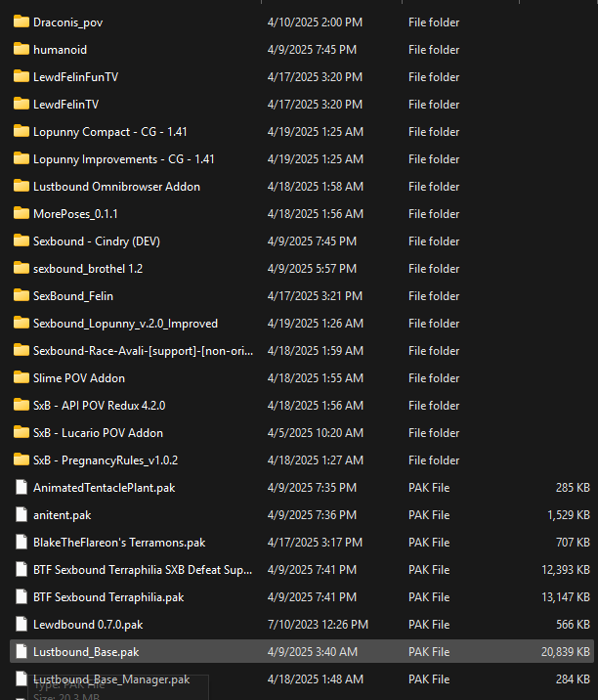598x700 pixels.
Task: Click the 13,147 KB size value
Action: [x=566, y=597]
